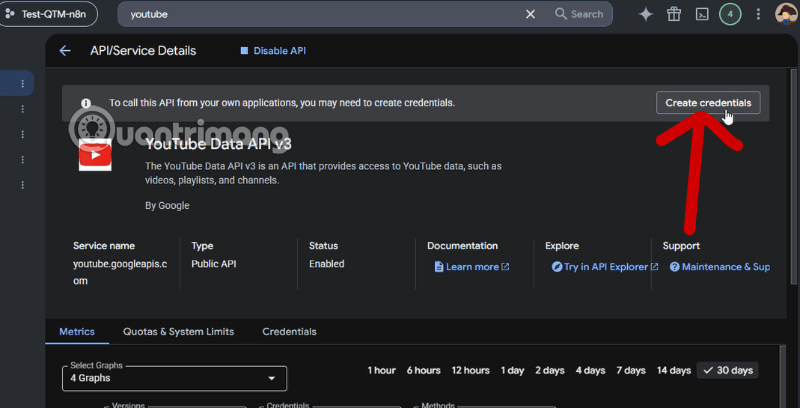Click the page vertical scrollbar

coord(793,176)
